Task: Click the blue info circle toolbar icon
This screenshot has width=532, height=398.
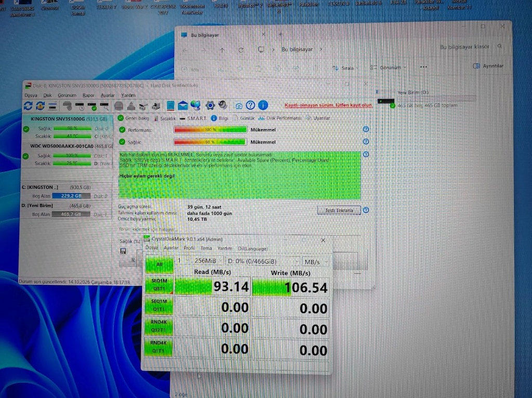Action: click(263, 105)
